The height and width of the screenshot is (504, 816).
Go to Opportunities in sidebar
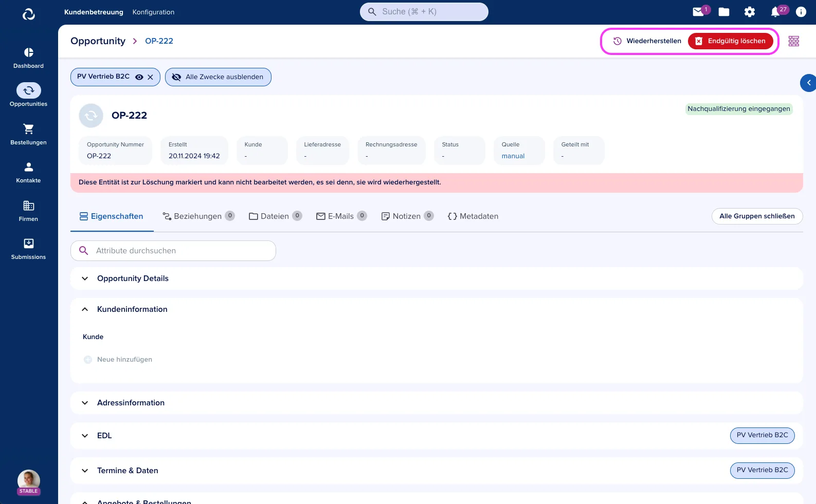(28, 95)
